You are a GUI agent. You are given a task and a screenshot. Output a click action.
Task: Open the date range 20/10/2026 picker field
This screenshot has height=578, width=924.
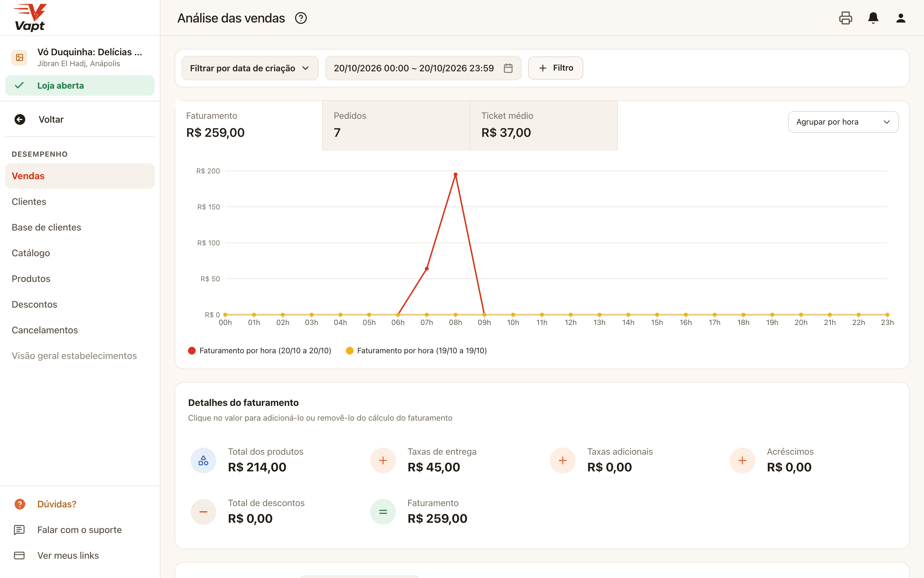pos(423,68)
